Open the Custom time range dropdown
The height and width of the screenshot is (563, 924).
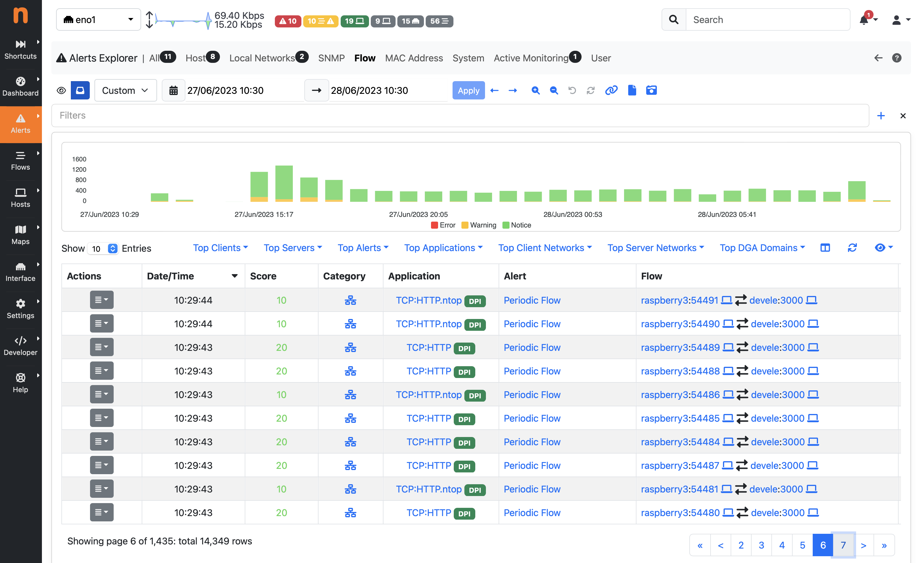(x=125, y=90)
